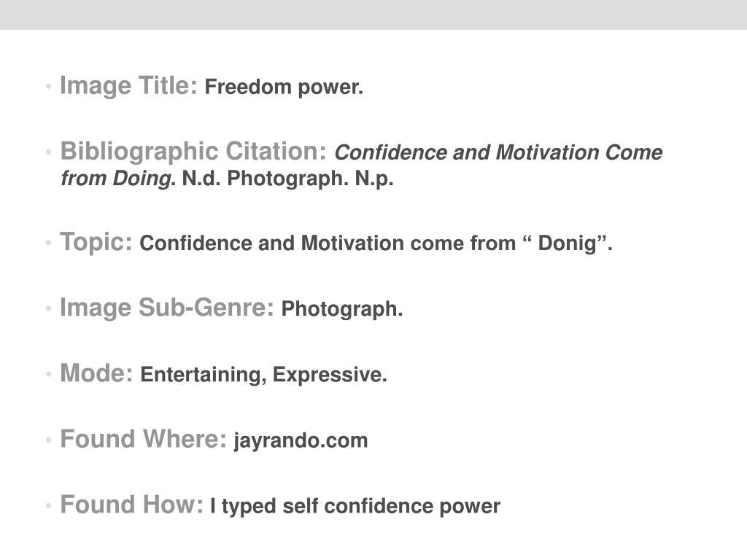Click 'from Doing. N.d. Photograph. N.p.' line
The image size is (747, 560).
coord(228,179)
